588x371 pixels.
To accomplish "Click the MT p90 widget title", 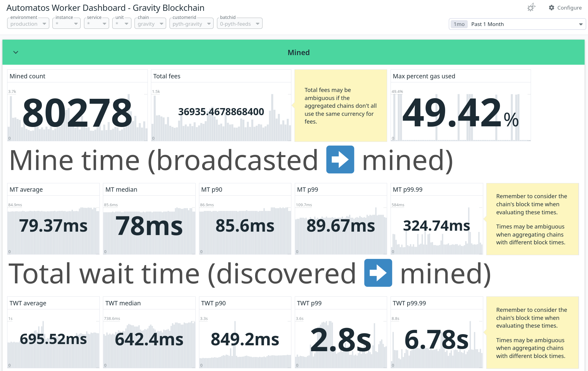I will point(212,190).
